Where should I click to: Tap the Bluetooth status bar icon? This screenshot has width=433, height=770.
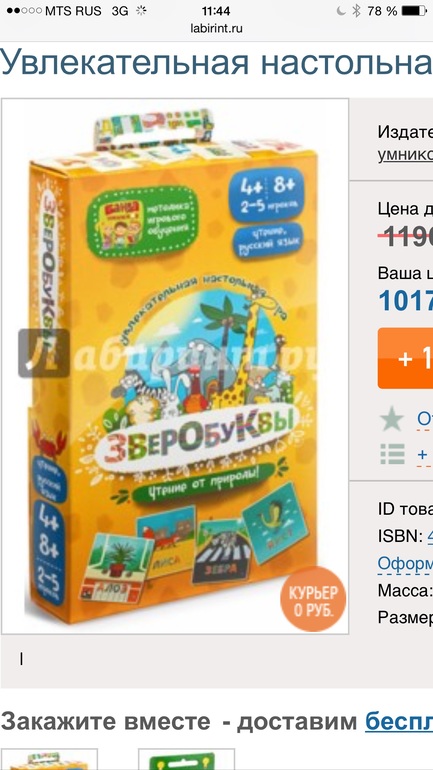[356, 11]
